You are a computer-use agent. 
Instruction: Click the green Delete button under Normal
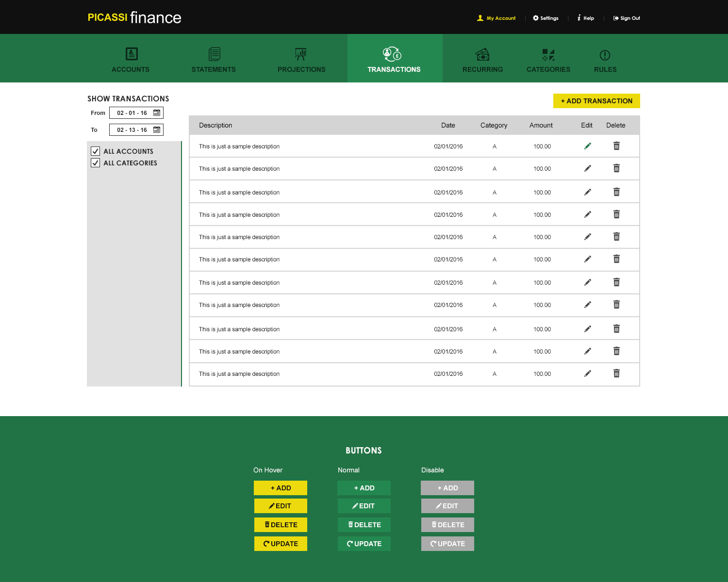coord(364,525)
